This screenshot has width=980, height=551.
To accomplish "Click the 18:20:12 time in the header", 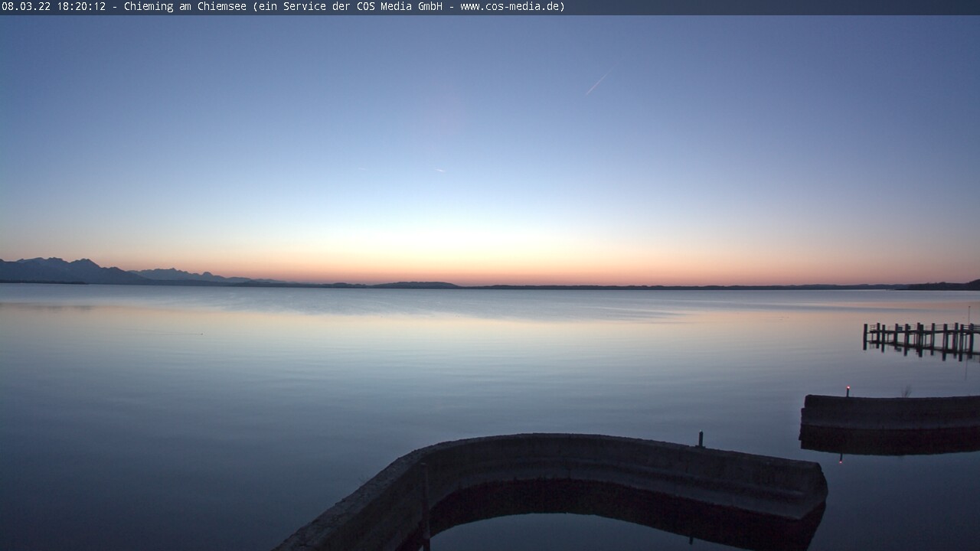I will pyautogui.click(x=81, y=7).
